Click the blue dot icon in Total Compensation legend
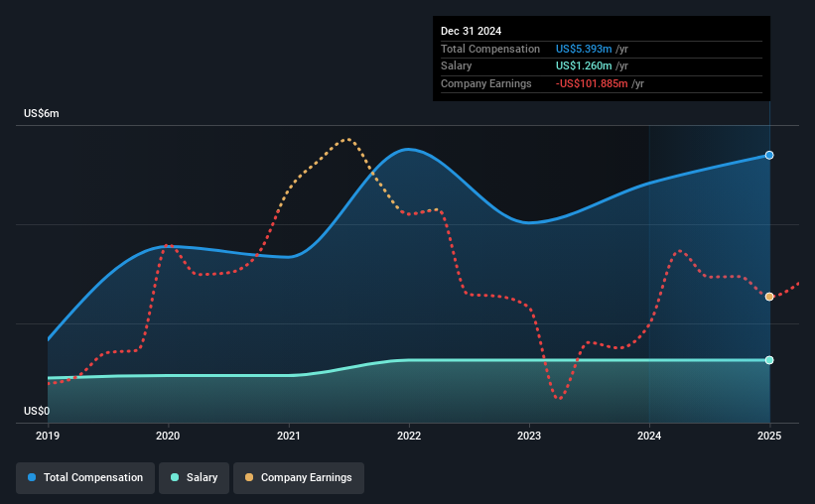815x504 pixels. point(32,477)
